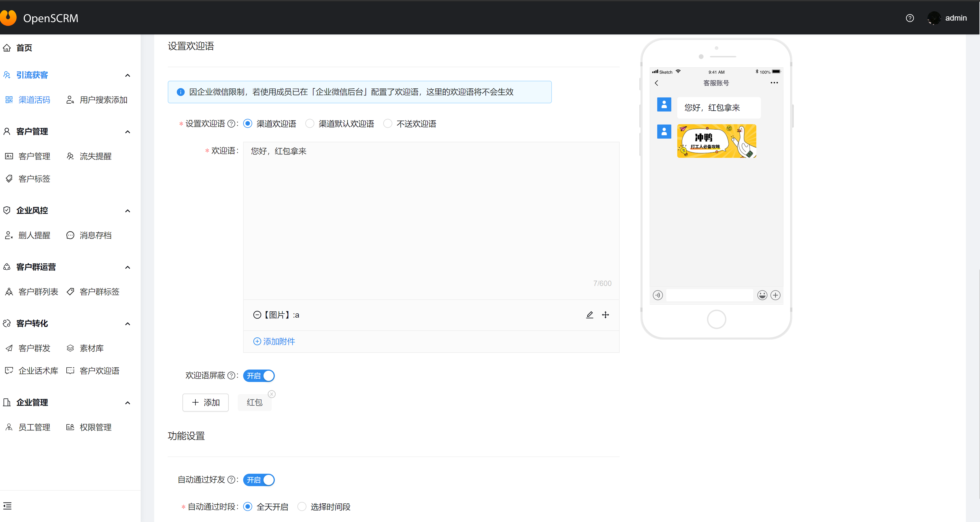Collapse the 客户管理 sidebar section
This screenshot has width=980, height=522.
pos(128,132)
